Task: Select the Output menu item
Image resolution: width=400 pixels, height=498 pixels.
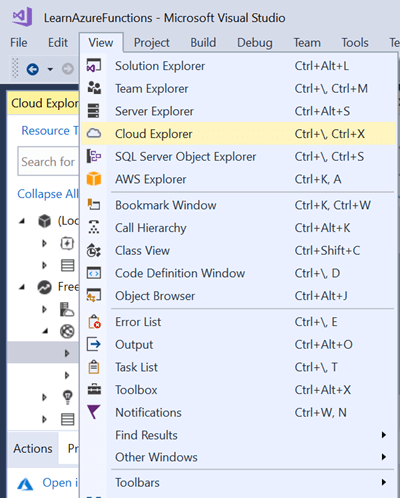Action: coord(239,344)
